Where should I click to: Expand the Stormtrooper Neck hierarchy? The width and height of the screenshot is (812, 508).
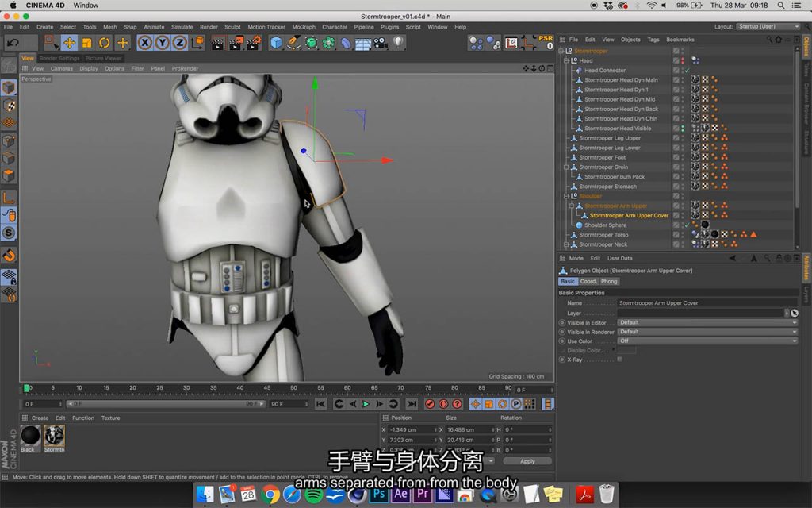click(566, 244)
